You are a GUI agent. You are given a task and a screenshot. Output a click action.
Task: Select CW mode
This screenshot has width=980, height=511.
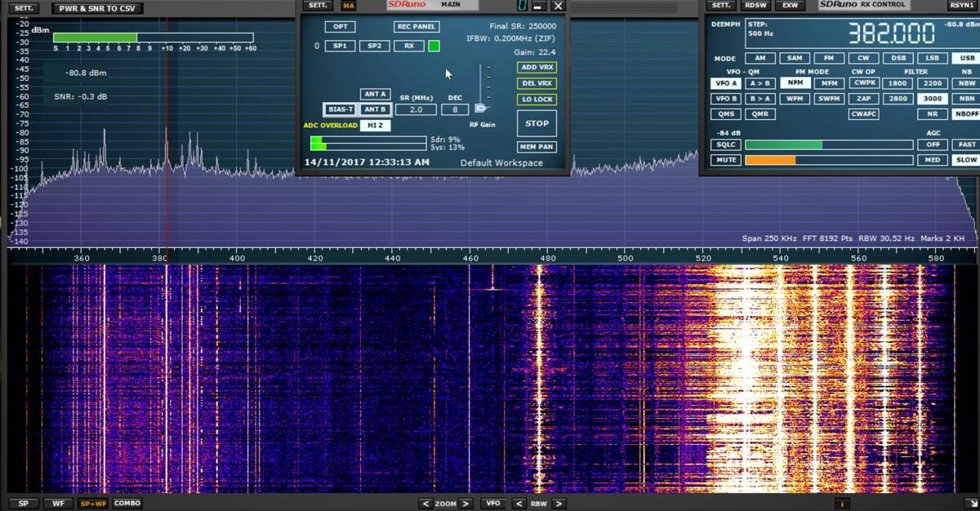tap(863, 59)
